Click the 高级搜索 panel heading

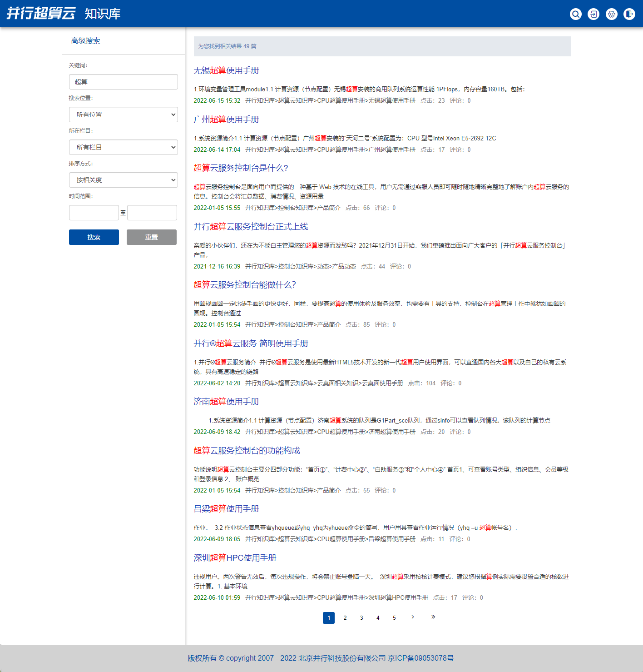pos(85,41)
